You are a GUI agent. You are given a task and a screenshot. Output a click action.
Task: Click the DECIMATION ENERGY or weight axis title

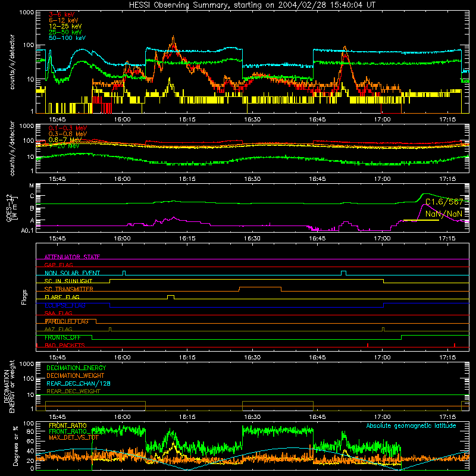click(10, 386)
